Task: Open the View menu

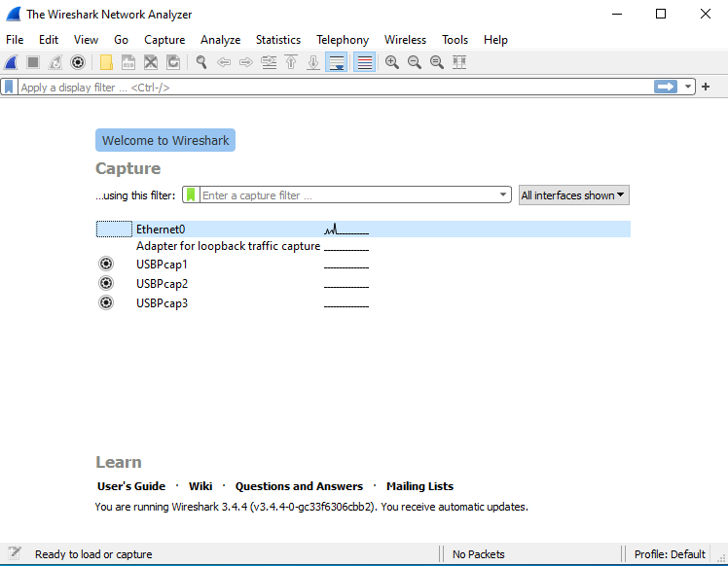Action: [x=86, y=40]
